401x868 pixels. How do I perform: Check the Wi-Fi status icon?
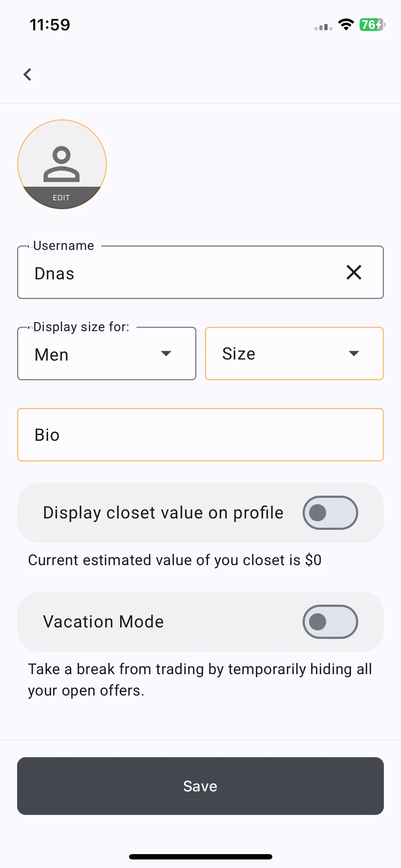pyautogui.click(x=346, y=25)
